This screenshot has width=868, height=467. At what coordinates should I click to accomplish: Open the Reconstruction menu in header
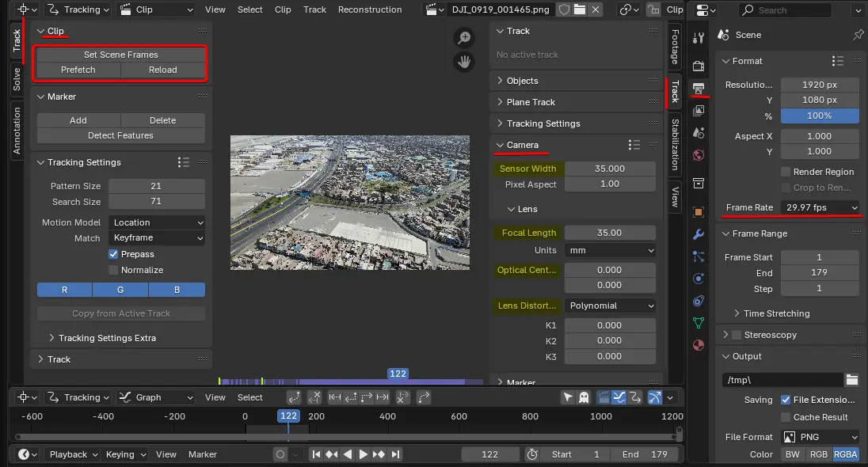click(369, 9)
